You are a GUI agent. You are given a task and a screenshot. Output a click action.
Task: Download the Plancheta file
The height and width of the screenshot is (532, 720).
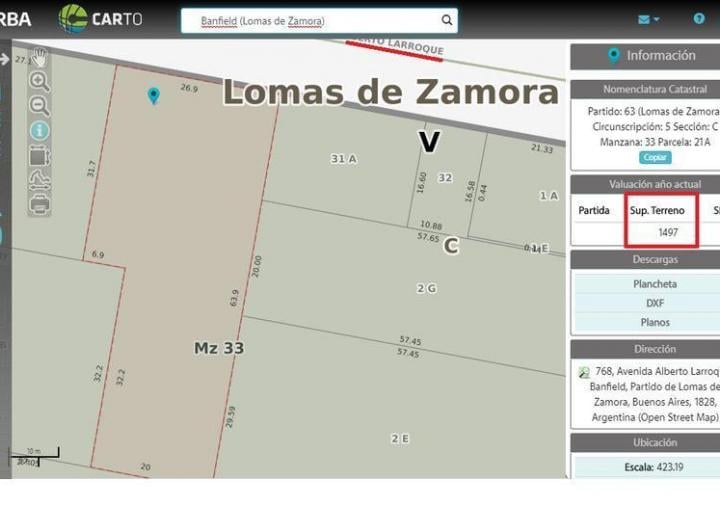pyautogui.click(x=655, y=284)
